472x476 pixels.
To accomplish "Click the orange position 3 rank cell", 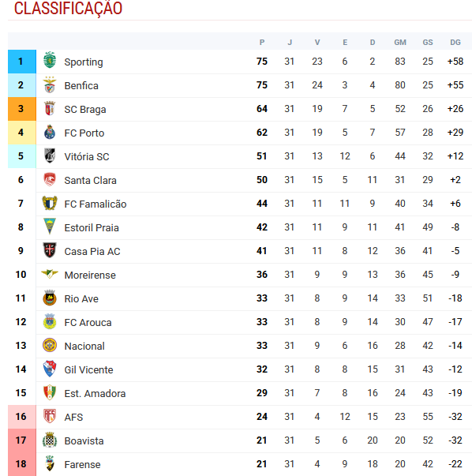I will click(22, 109).
